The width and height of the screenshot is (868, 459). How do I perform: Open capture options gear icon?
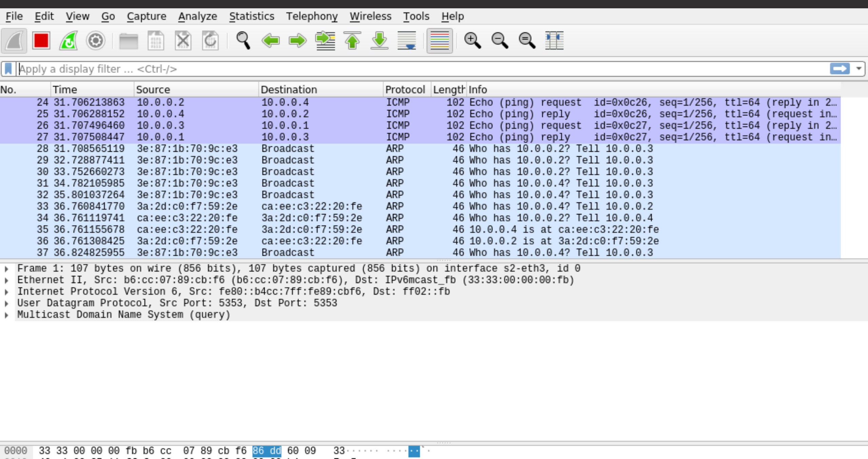click(95, 41)
